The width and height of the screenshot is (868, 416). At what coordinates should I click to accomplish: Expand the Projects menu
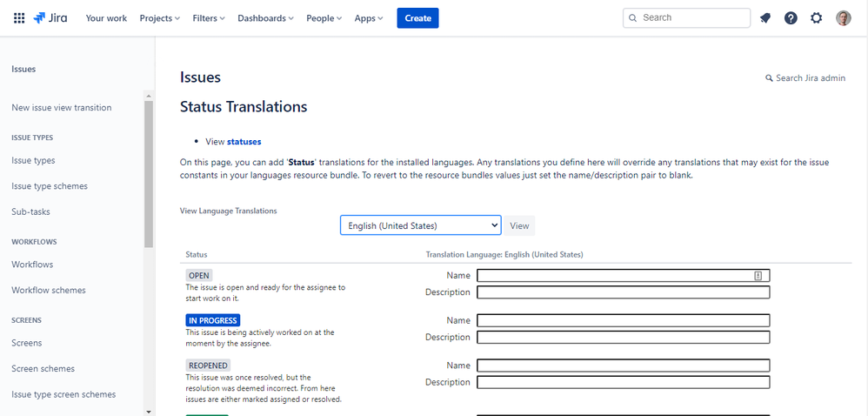tap(160, 18)
